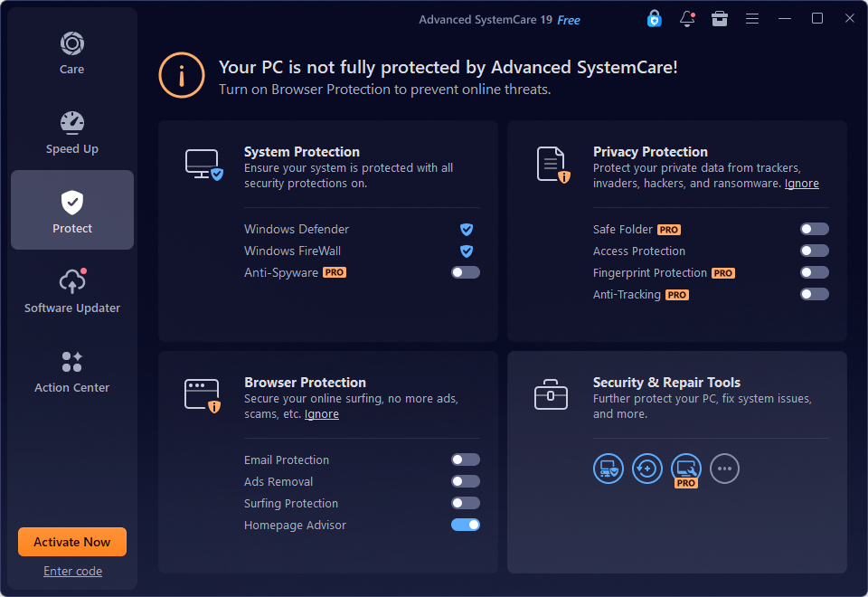This screenshot has height=597, width=868.
Task: Switch to Action Center label
Action: click(x=72, y=388)
